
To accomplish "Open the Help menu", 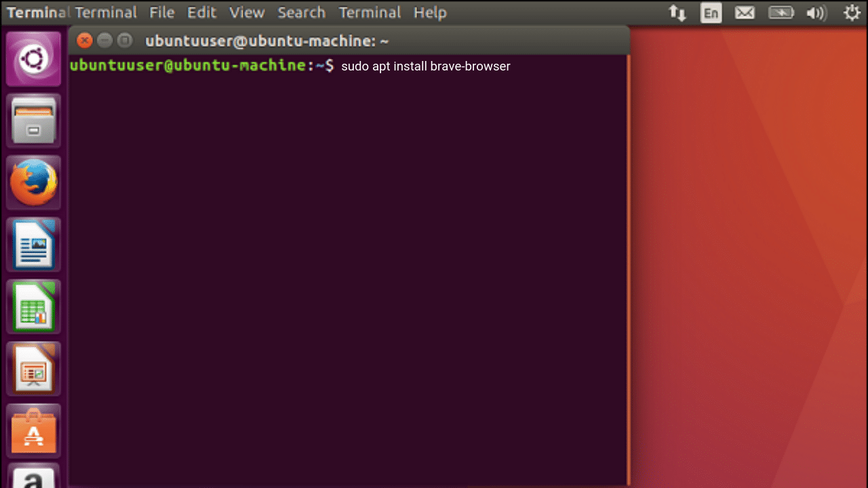I will point(430,12).
